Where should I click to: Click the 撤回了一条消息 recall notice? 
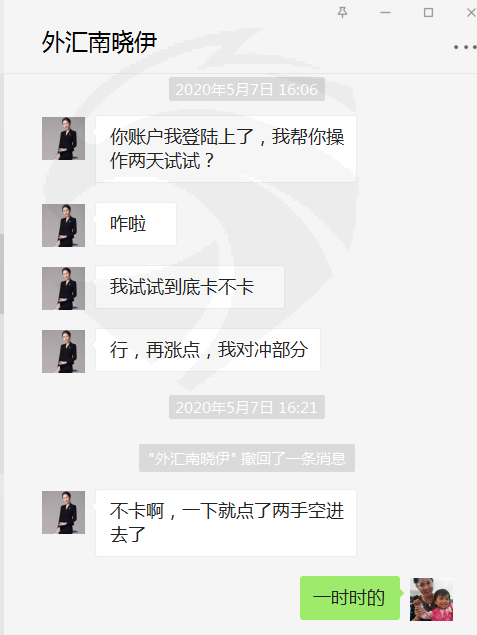click(x=247, y=458)
